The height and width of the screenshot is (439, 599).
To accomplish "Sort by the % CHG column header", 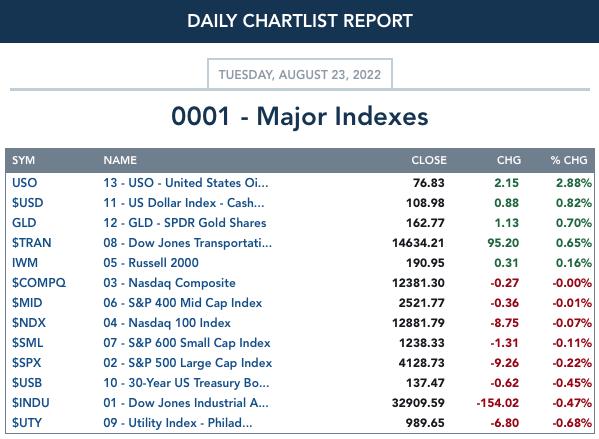I will coord(569,160).
